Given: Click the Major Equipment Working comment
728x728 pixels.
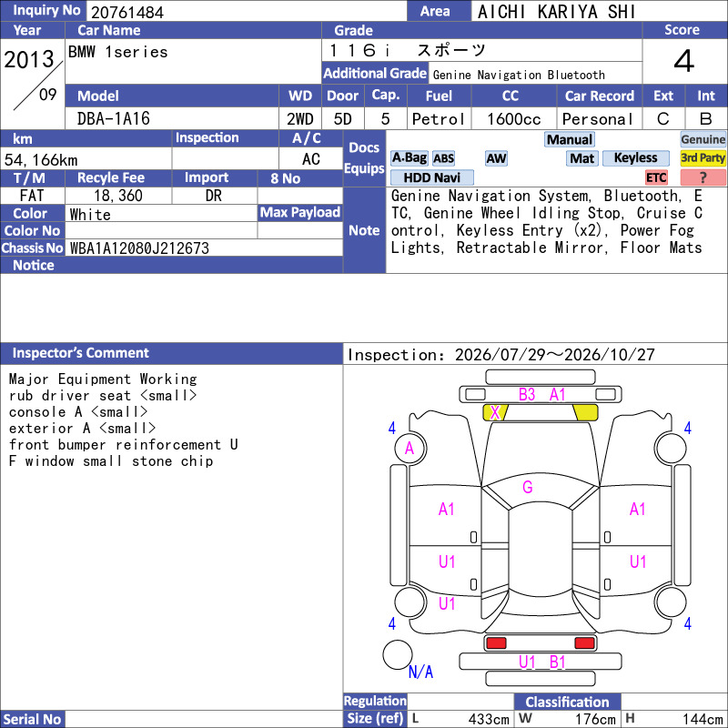Looking at the screenshot, I should 103,379.
